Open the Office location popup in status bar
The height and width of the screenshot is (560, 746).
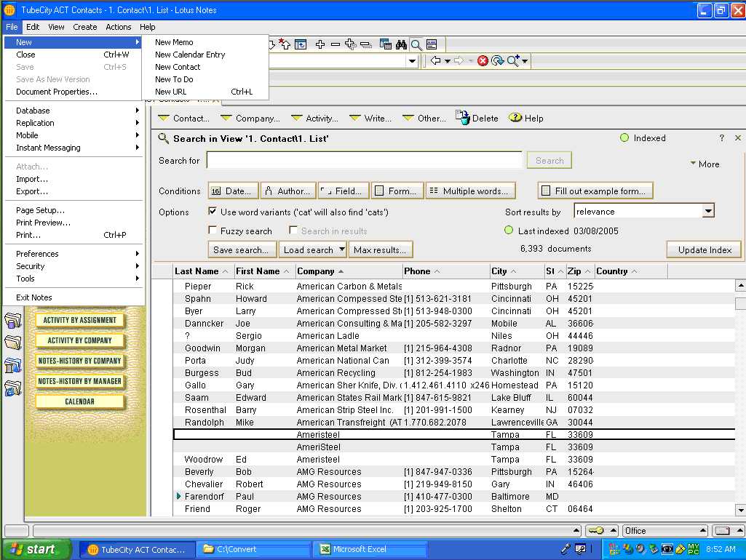pyautogui.click(x=664, y=530)
